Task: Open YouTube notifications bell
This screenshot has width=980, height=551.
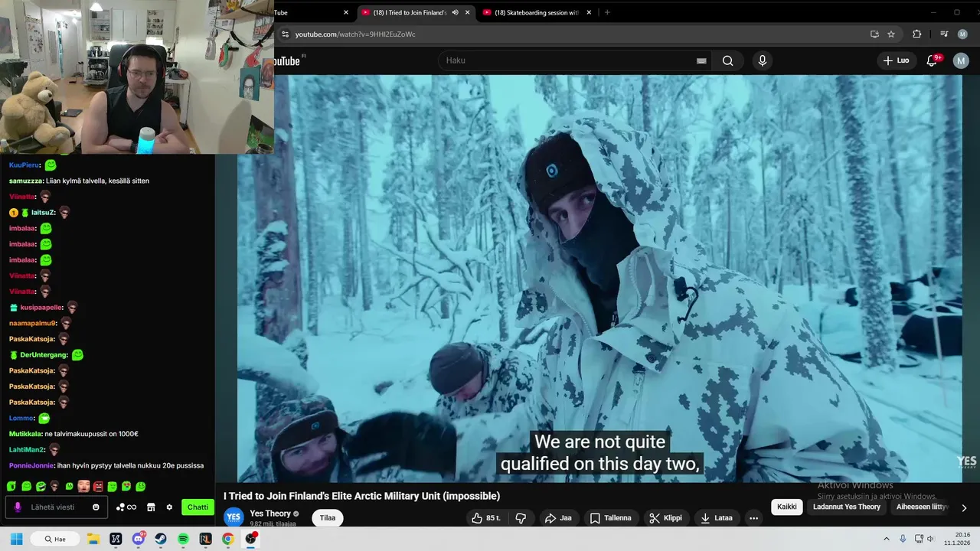Action: (933, 60)
